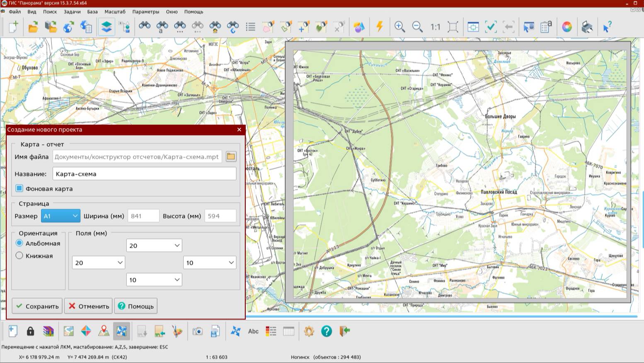Click the printer icon in top toolbar
Screen dimensions: 644x363
(x=587, y=27)
